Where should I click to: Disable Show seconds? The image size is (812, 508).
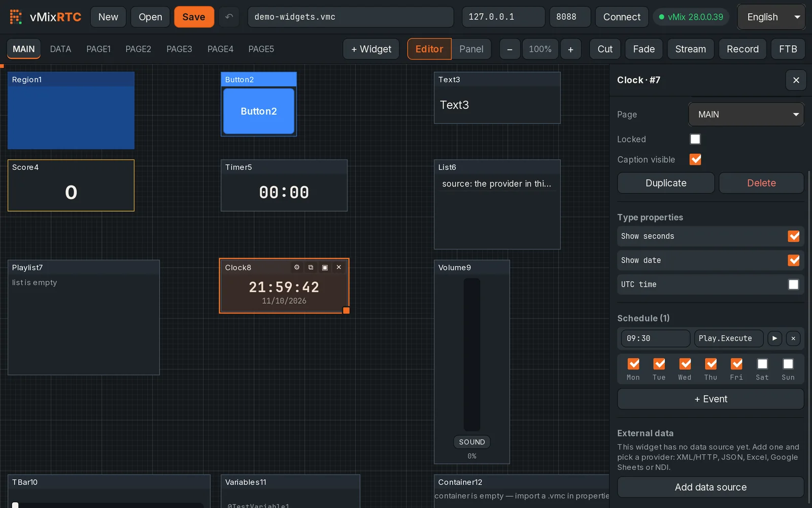pyautogui.click(x=794, y=236)
